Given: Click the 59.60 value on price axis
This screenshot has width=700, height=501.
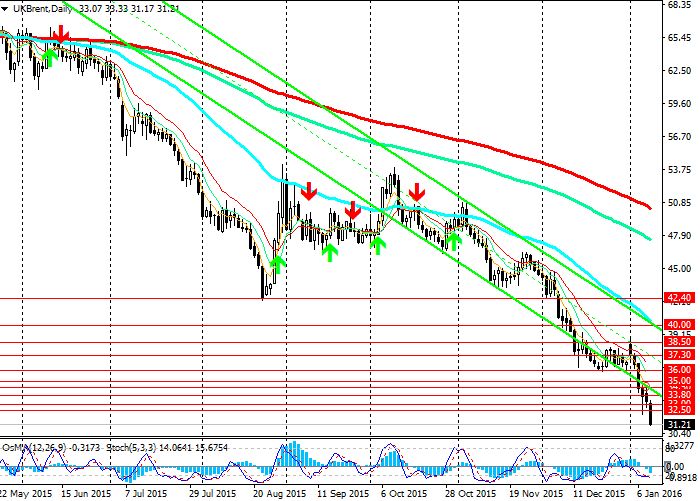Looking at the screenshot, I should click(679, 104).
